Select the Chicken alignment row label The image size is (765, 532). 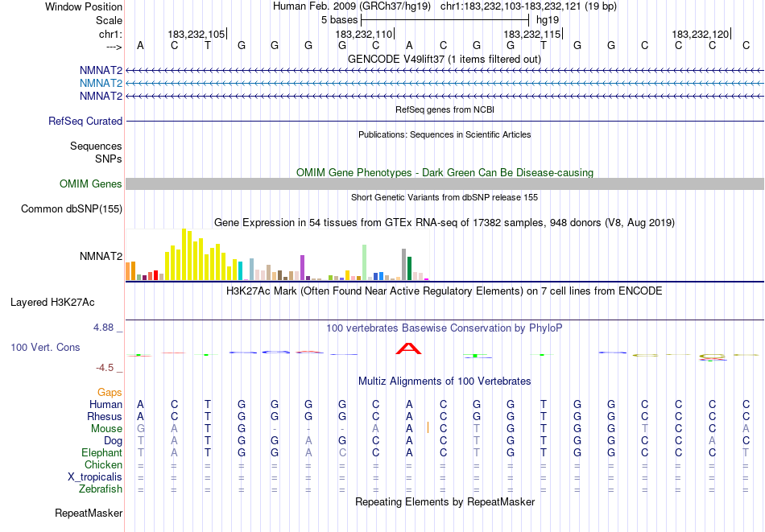tap(103, 464)
